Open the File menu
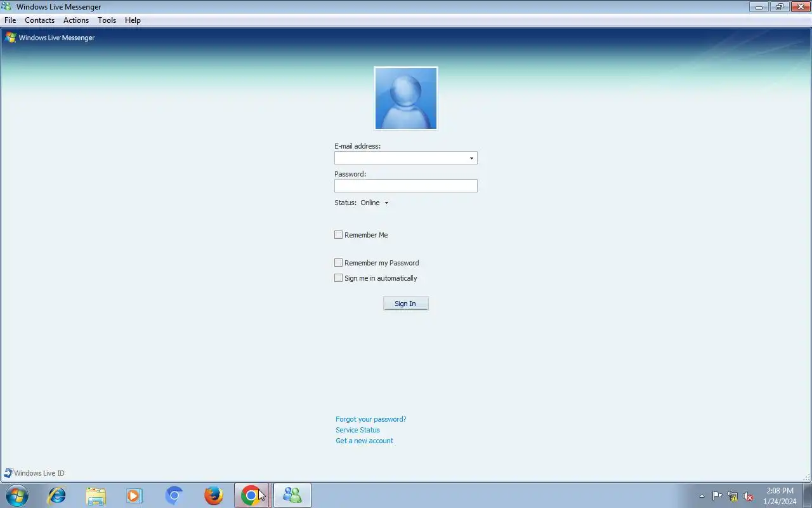The image size is (812, 508). [x=10, y=20]
